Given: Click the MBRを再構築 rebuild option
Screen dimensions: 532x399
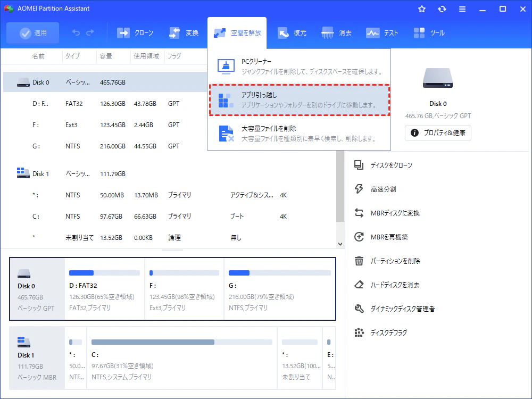Looking at the screenshot, I should pos(381,237).
